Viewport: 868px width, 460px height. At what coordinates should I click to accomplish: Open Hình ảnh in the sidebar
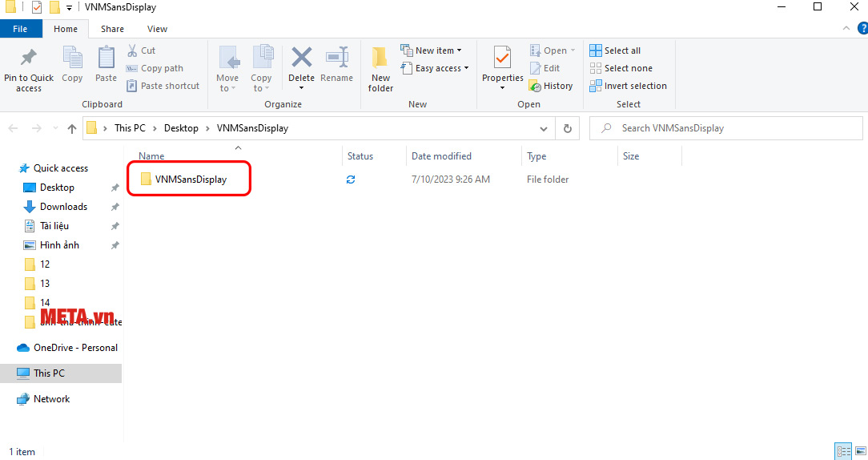click(x=51, y=245)
